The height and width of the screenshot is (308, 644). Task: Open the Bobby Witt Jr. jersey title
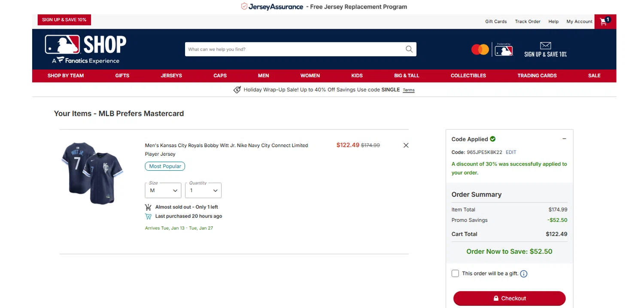click(226, 150)
